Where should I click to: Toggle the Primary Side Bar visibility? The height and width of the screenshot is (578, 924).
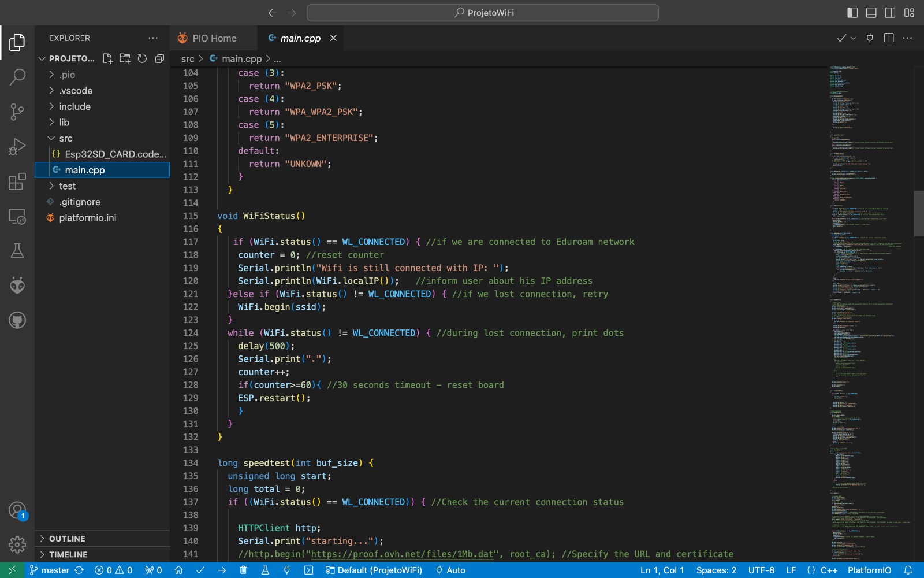point(852,13)
